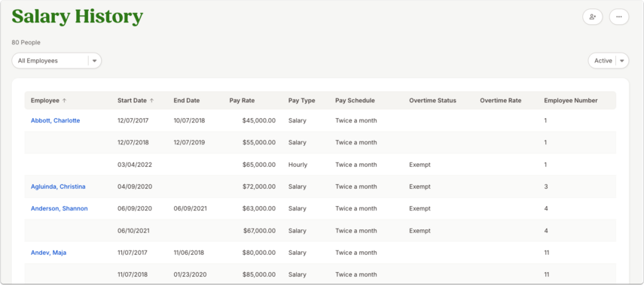Image resolution: width=644 pixels, height=285 pixels.
Task: Click Exempt status in the $63,000.00 row
Action: point(420,208)
